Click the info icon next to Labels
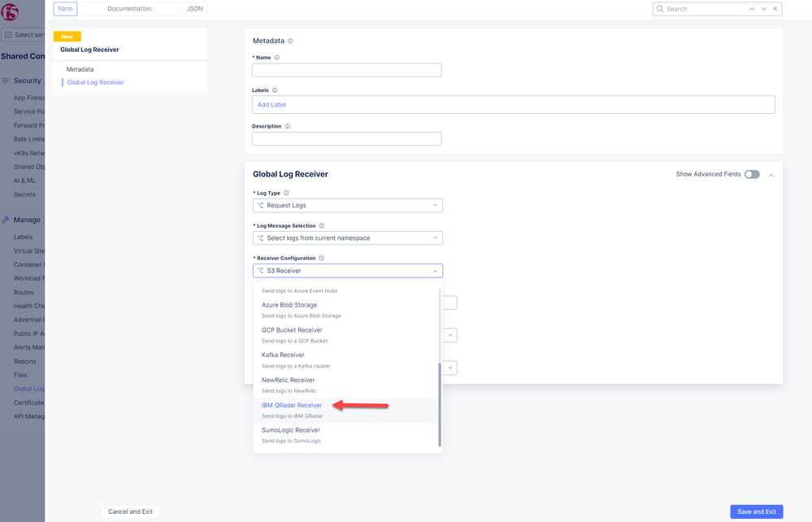The width and height of the screenshot is (812, 522). (275, 90)
